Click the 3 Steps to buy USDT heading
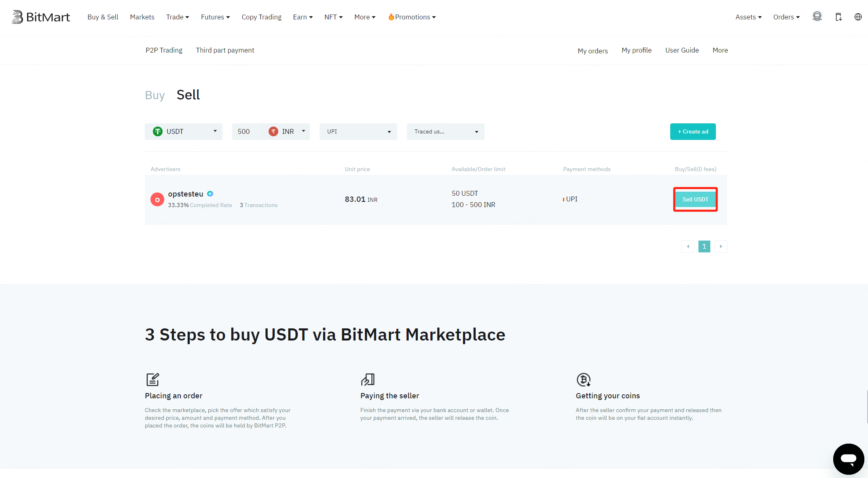 (325, 335)
